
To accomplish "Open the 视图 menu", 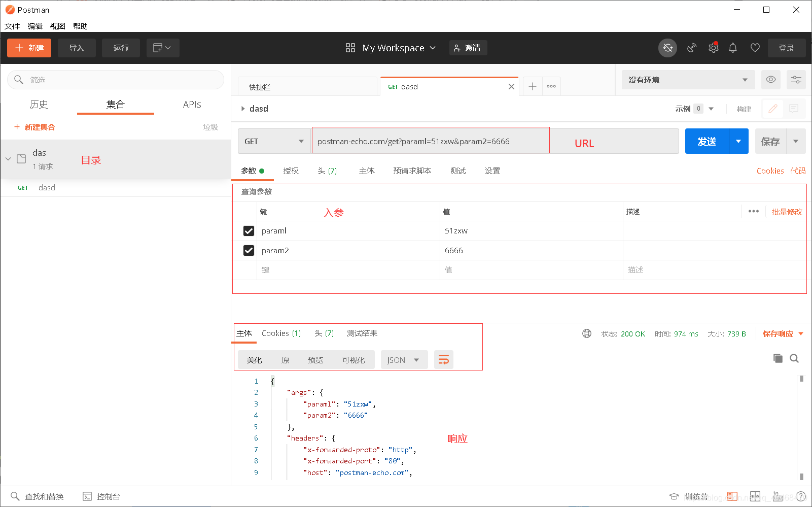I will 58,26.
